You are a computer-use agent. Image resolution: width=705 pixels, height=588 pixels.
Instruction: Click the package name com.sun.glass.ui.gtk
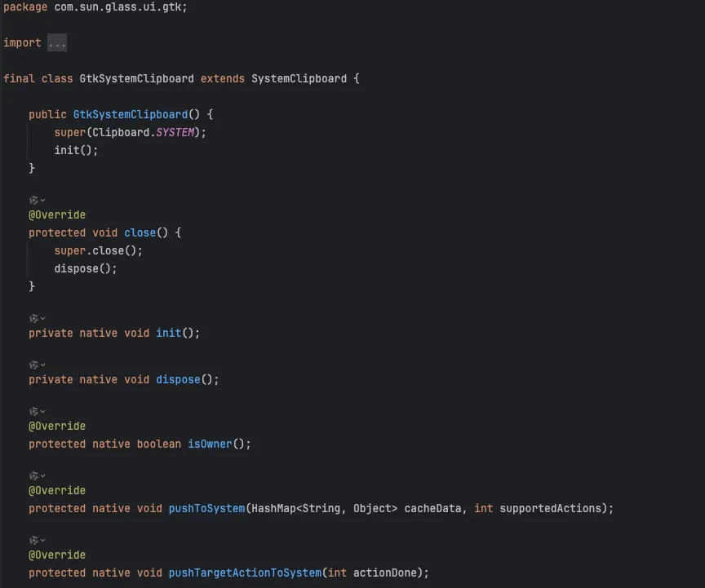click(117, 7)
